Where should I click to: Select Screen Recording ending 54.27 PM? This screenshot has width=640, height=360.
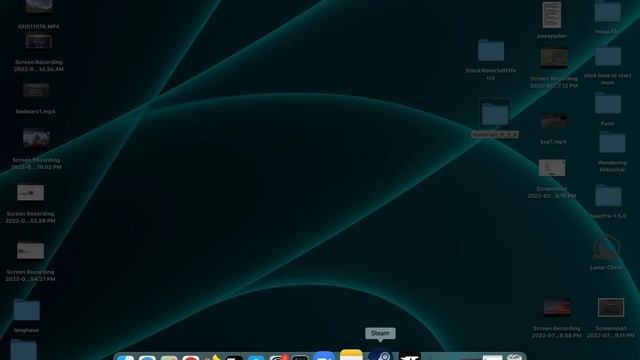(x=31, y=251)
